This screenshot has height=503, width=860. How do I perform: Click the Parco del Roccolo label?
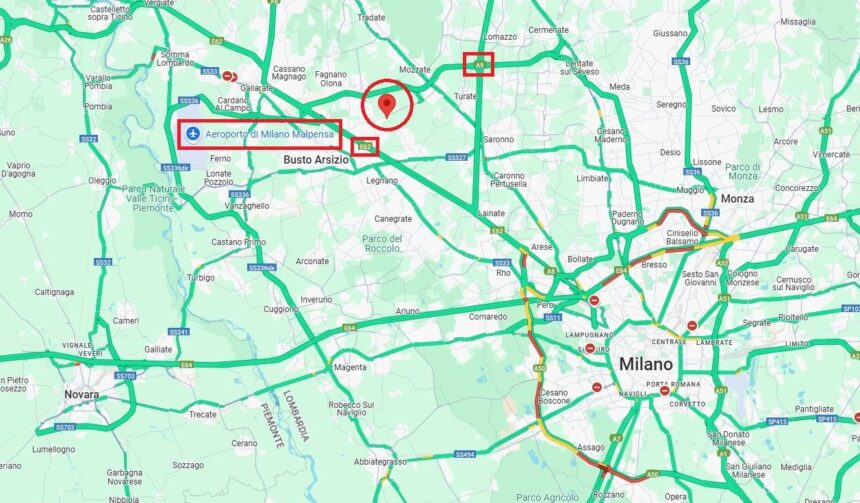coord(382,244)
